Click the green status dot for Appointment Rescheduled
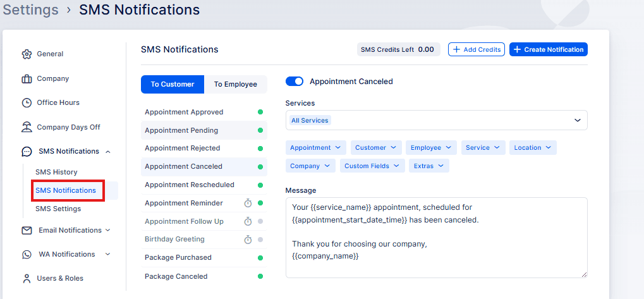Viewport: 644px width, 299px height. click(x=260, y=185)
